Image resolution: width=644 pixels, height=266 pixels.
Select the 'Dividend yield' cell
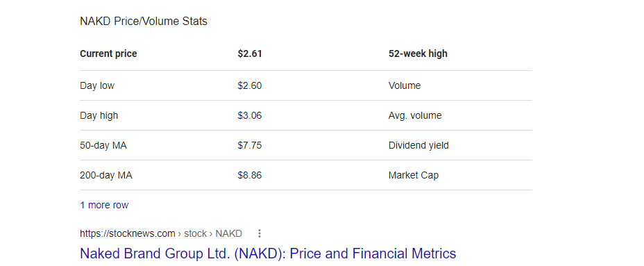point(418,146)
